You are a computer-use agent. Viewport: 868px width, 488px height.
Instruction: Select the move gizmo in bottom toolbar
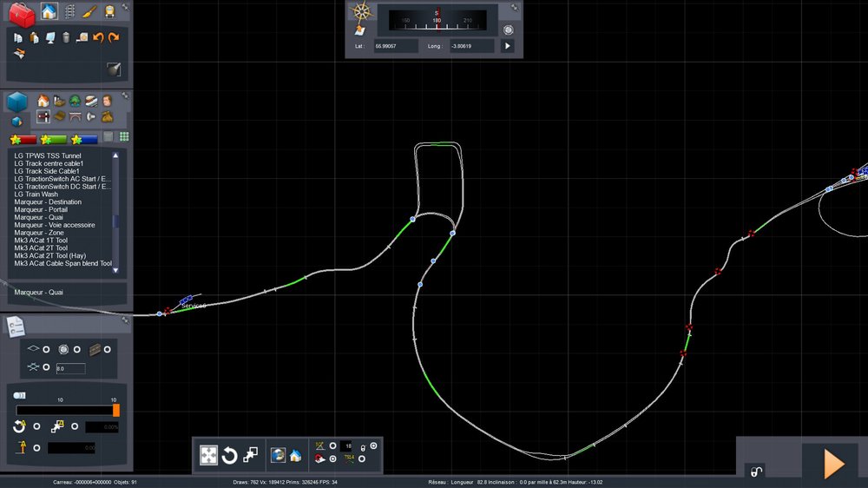click(x=208, y=455)
